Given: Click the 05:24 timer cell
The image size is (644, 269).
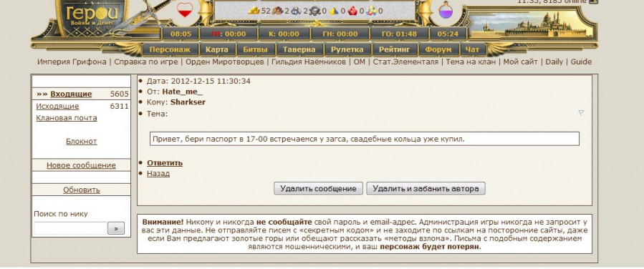Looking at the screenshot, I should pos(448,34).
